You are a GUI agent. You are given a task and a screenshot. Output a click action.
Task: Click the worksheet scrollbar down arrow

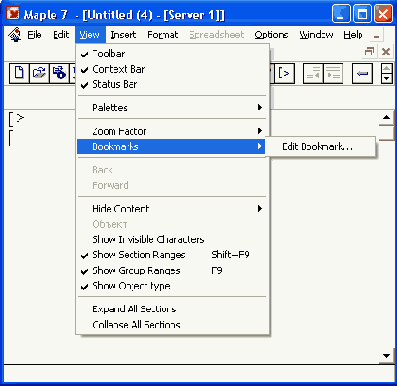[x=387, y=356]
